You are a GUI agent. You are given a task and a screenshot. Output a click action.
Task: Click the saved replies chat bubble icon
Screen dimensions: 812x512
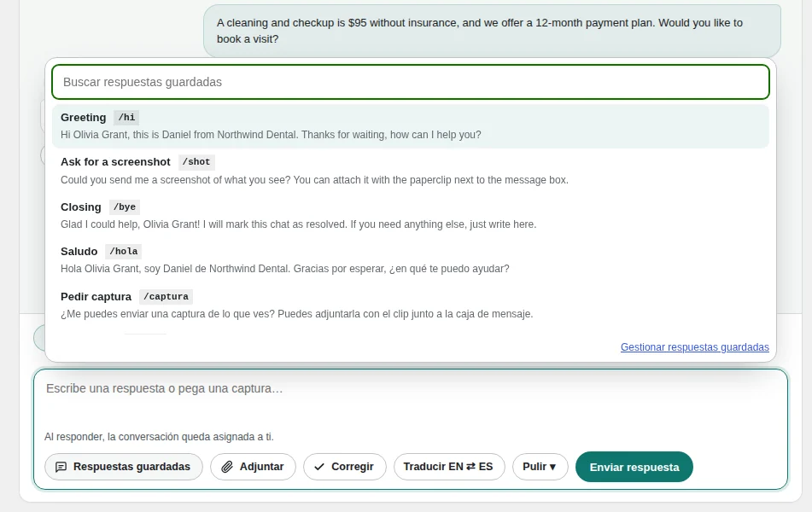(61, 467)
